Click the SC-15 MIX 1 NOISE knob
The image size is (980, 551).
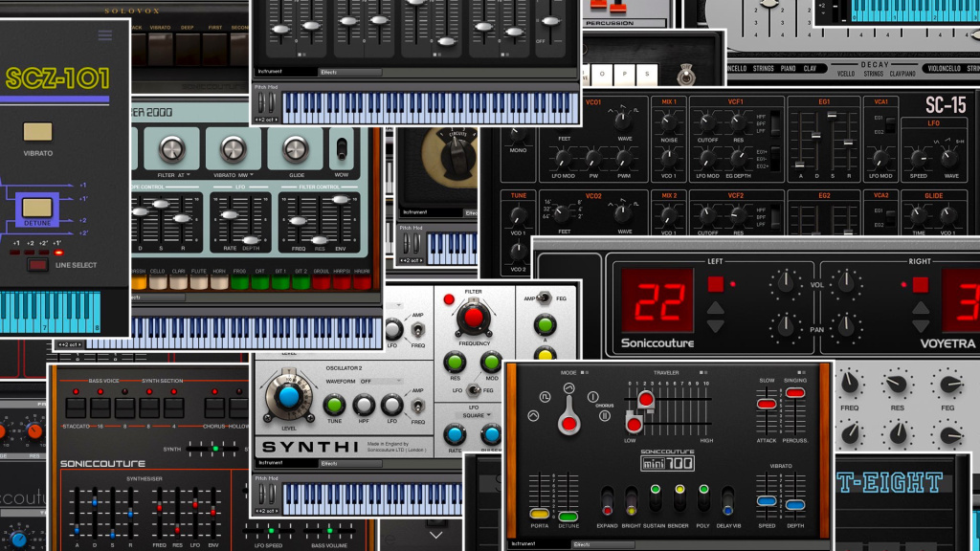click(669, 122)
